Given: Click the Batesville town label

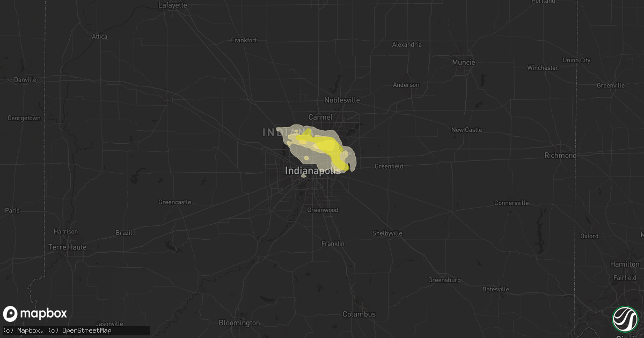Looking at the screenshot, I should click(495, 289).
